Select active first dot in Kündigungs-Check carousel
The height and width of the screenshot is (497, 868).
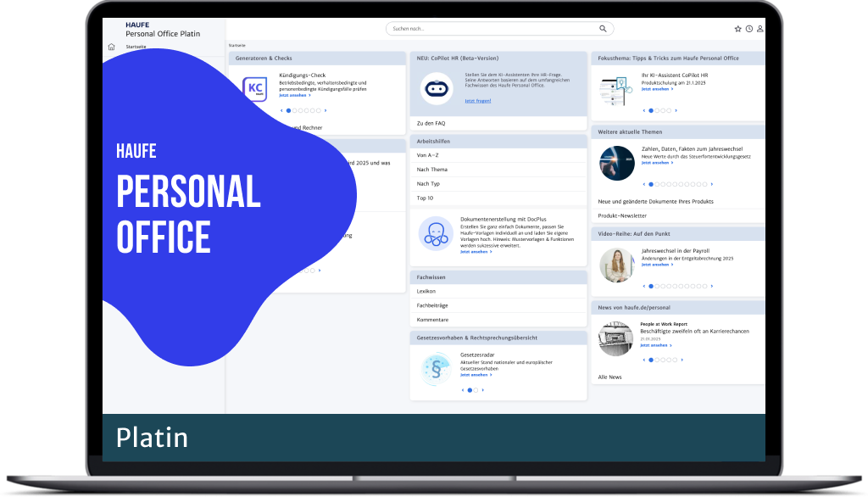(288, 111)
